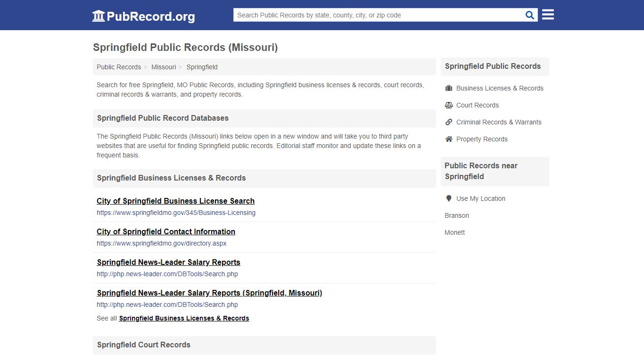Open the hamburger menu icon

(548, 15)
